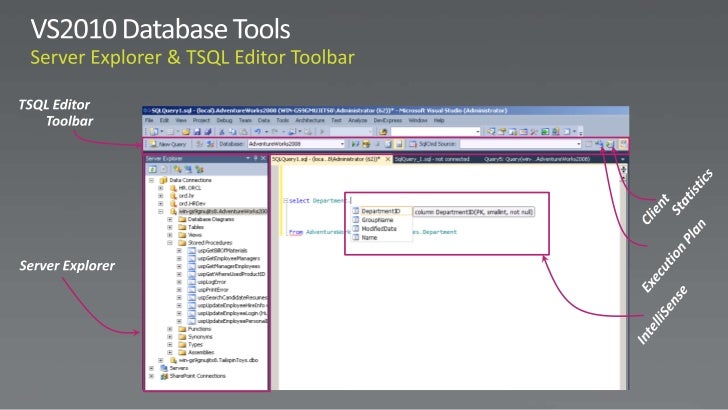
Task: Choose DepartmentID in IntelliSense list
Action: click(x=381, y=211)
